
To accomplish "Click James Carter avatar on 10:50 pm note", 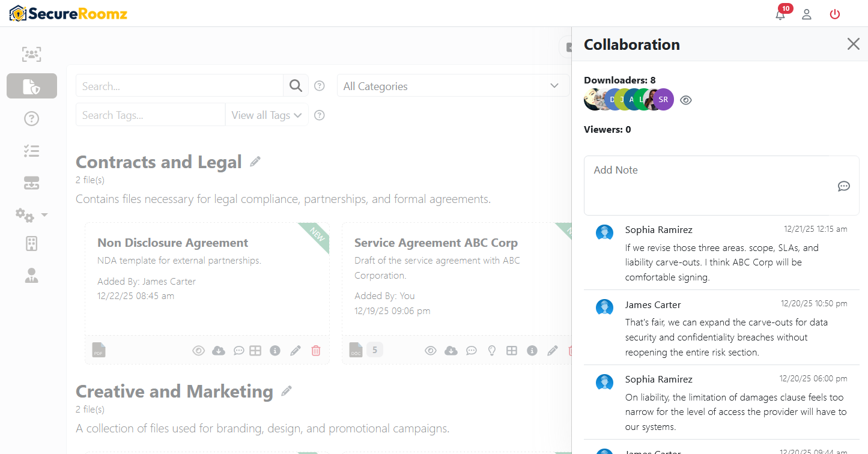I will (x=604, y=307).
